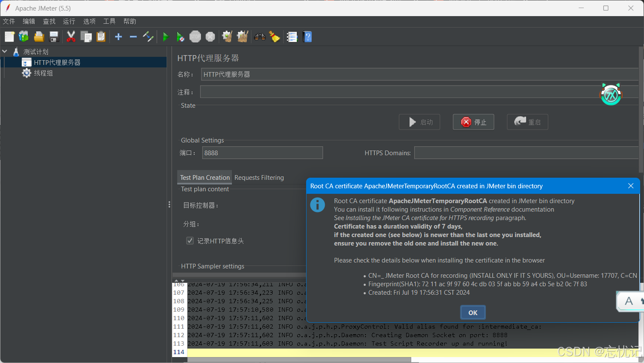This screenshot has height=363, width=644.
Task: Click the Cut scissors icon
Action: point(71,37)
